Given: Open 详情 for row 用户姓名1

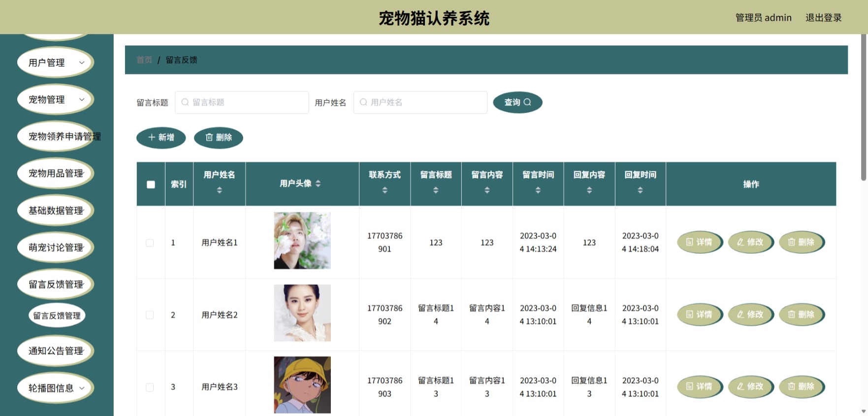Looking at the screenshot, I should pos(700,242).
